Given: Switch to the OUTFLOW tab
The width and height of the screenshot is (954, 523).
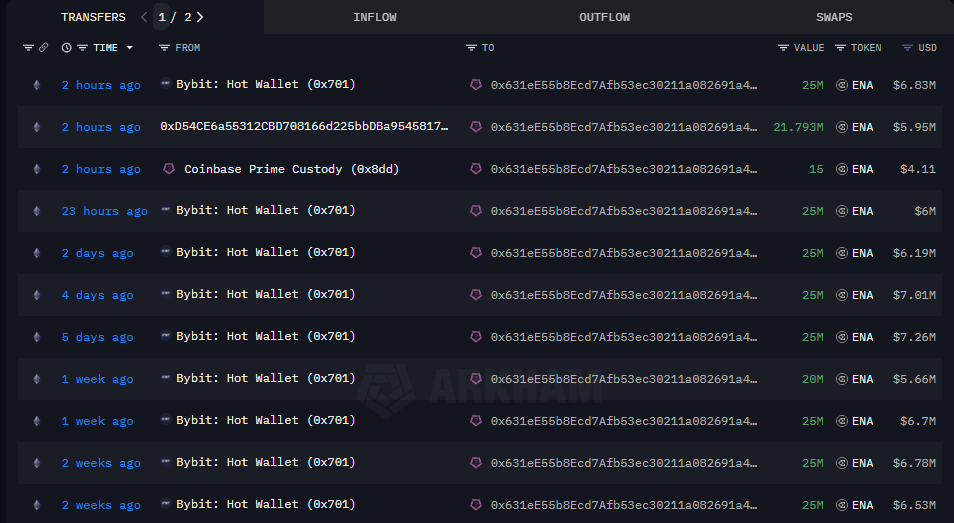Looking at the screenshot, I should pyautogui.click(x=604, y=17).
